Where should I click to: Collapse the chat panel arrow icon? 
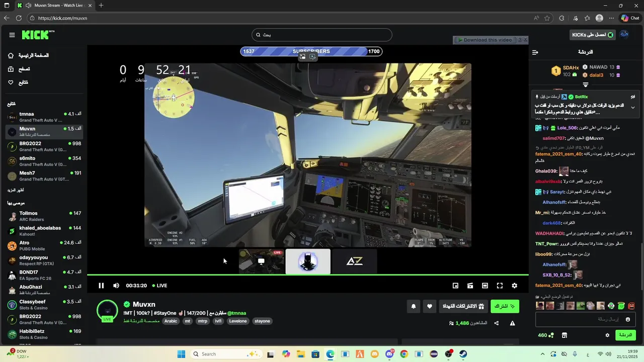[535, 52]
